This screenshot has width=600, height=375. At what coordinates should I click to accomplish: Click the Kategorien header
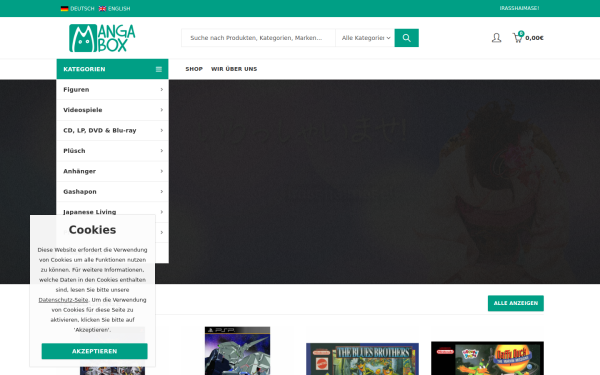[112, 69]
